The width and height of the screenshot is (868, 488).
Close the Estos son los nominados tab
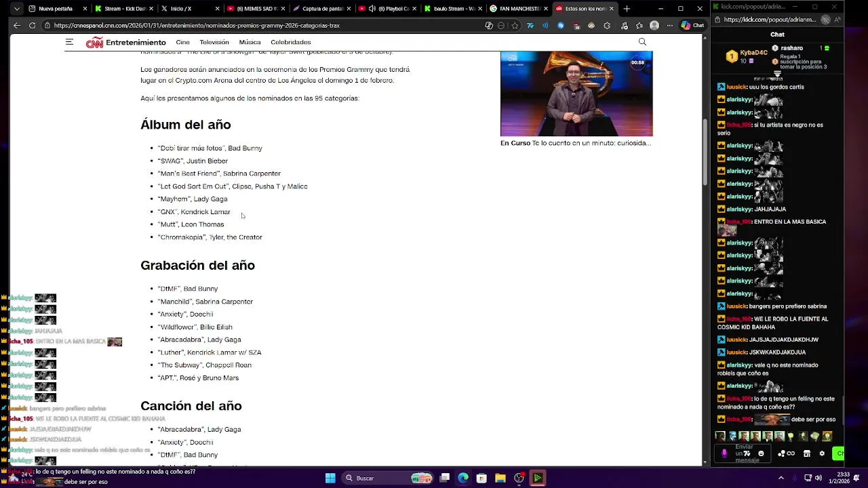point(611,9)
